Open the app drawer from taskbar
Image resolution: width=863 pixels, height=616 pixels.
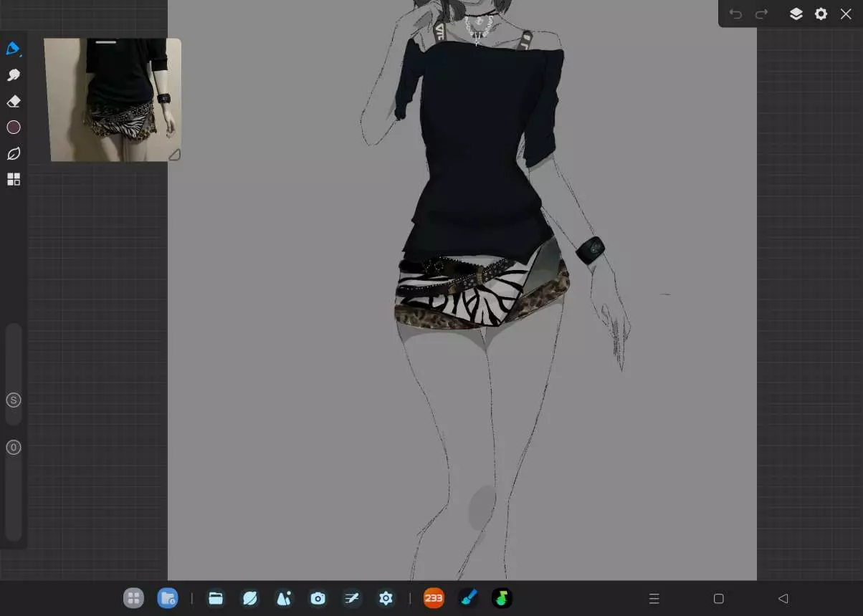click(133, 598)
